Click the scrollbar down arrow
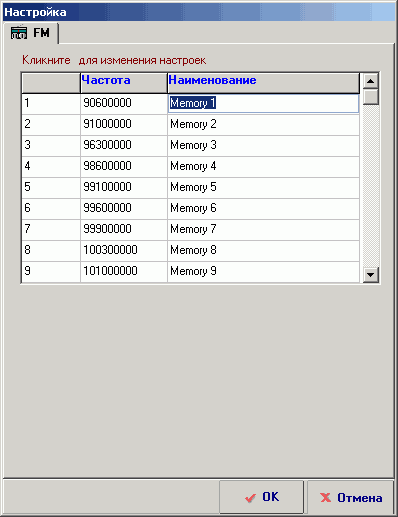Screen dimensions: 398x517 pos(370,275)
